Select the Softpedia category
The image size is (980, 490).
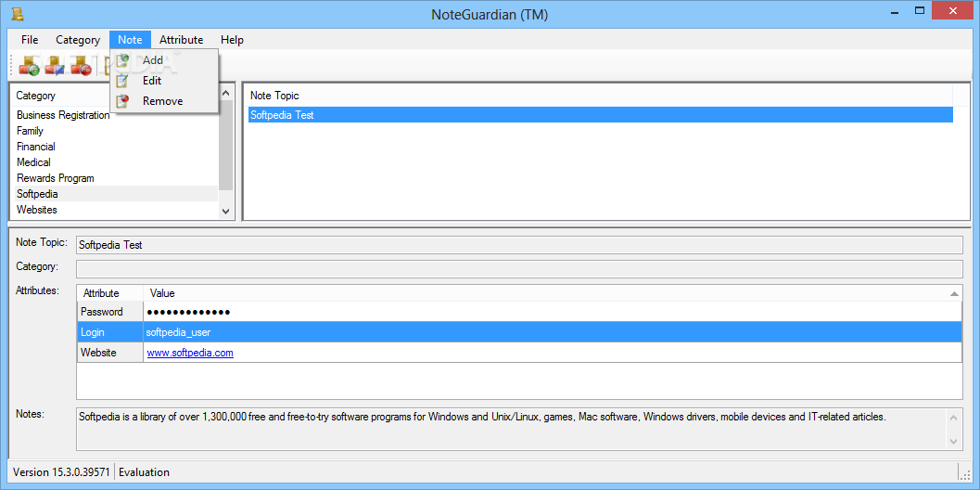click(116, 194)
